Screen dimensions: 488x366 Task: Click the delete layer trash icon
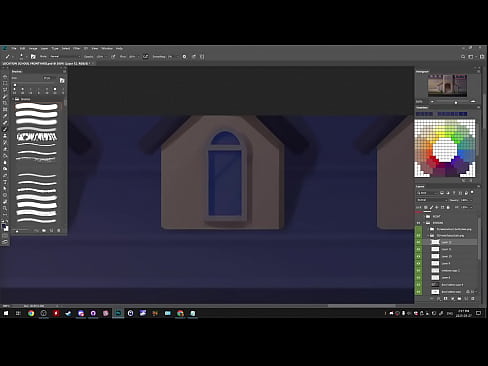472,299
